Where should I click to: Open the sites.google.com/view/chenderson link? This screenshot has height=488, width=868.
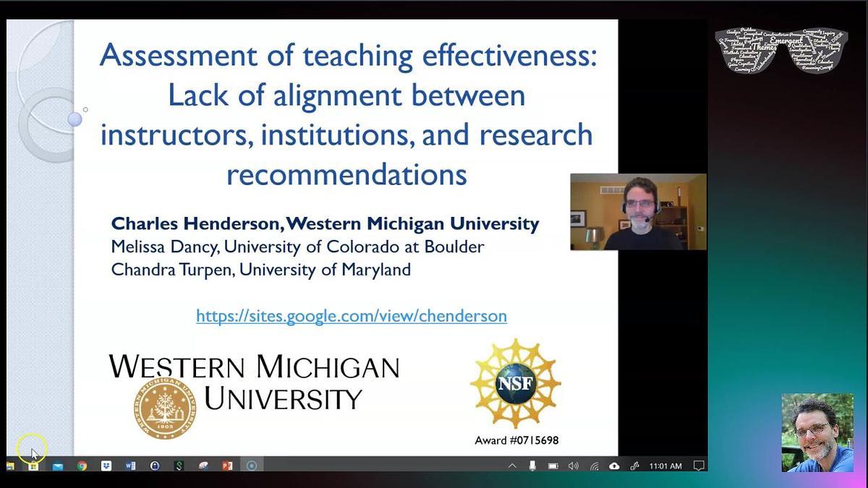[x=351, y=315]
